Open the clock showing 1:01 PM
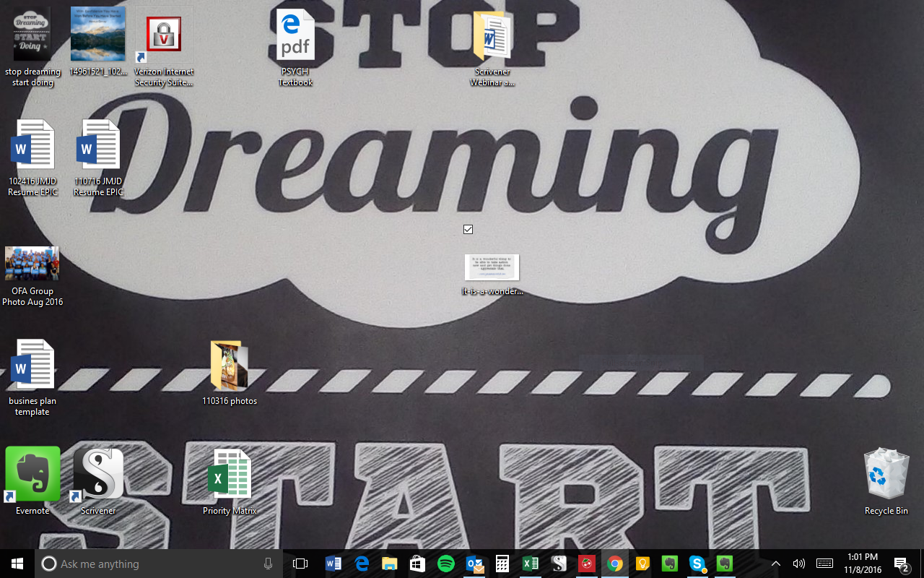924x578 pixels. [x=862, y=564]
